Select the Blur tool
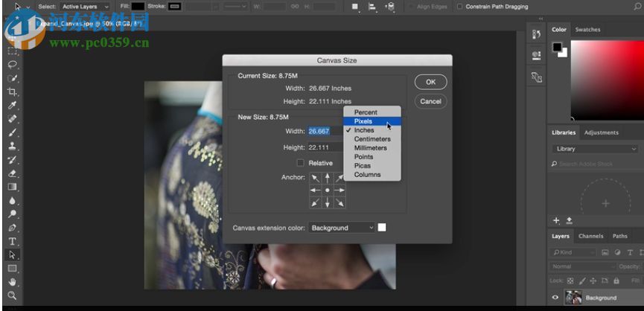The width and height of the screenshot is (644, 311). (x=13, y=200)
